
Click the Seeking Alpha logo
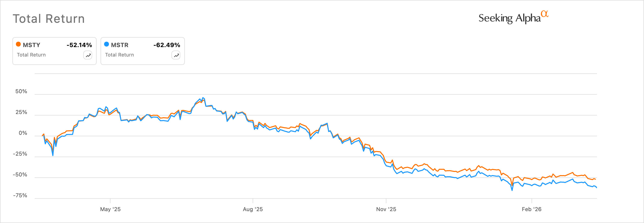(x=510, y=18)
